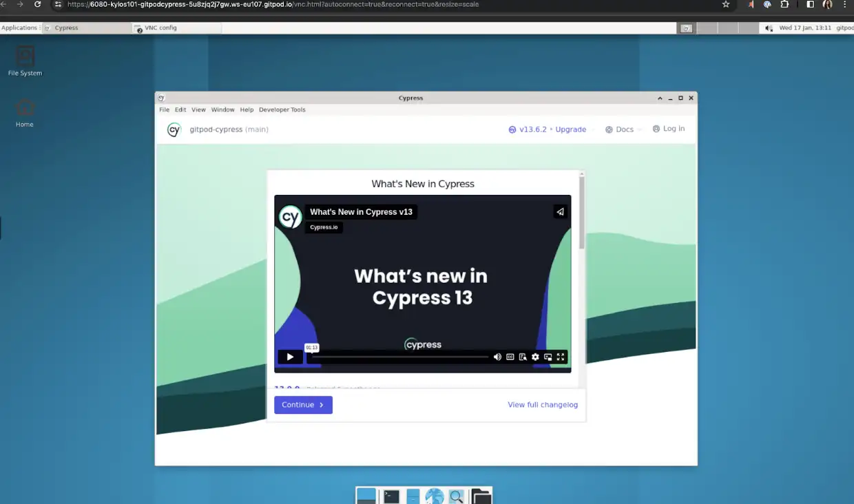Open the file manager drawer icon in the dock
This screenshot has height=504, width=854.
(x=413, y=496)
